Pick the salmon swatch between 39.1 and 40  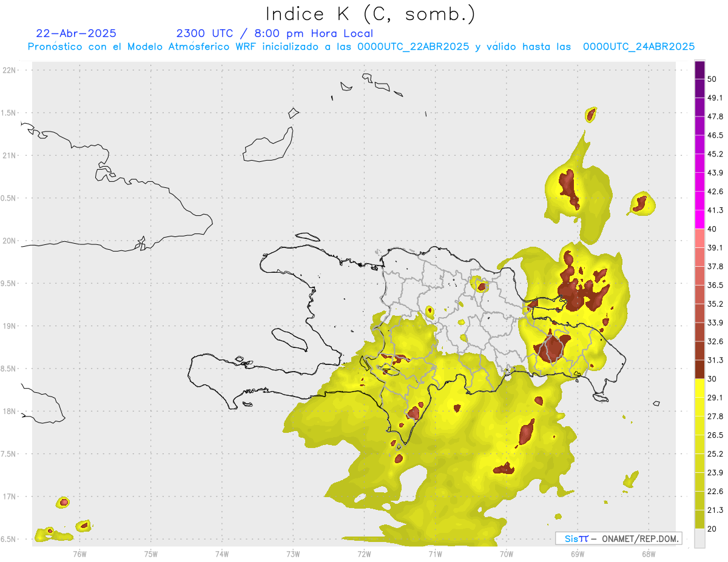point(700,239)
